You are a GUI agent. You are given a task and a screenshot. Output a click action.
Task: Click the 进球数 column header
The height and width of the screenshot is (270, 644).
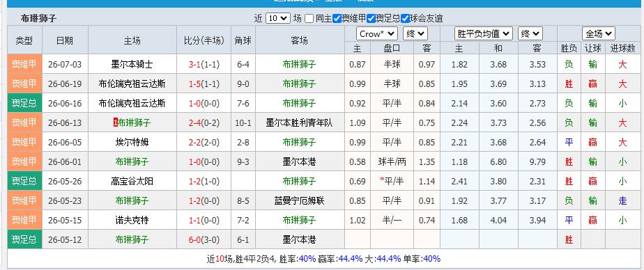coord(623,49)
